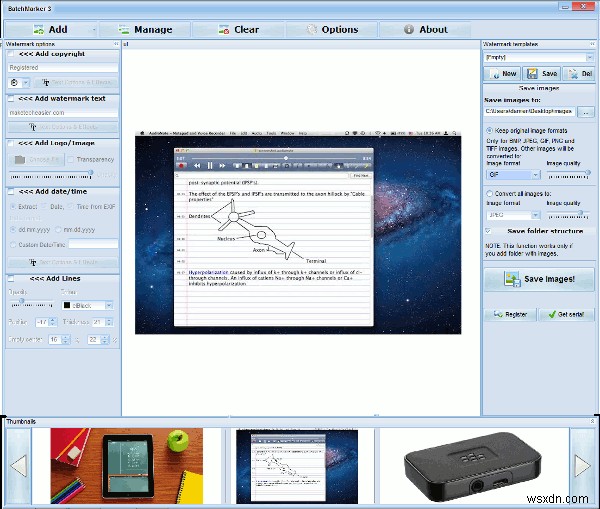The image size is (600, 509).
Task: Select the tablet and apple desk thumbnail
Action: [127, 466]
